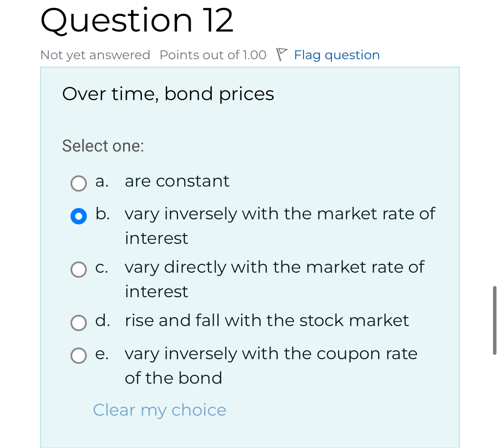
Task: Click the Clear my choice link
Action: tap(160, 410)
